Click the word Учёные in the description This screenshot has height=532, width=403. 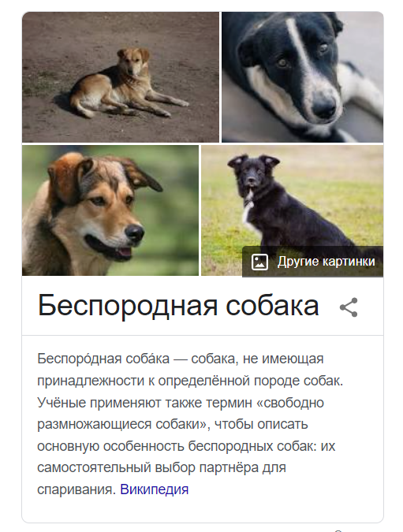point(62,403)
